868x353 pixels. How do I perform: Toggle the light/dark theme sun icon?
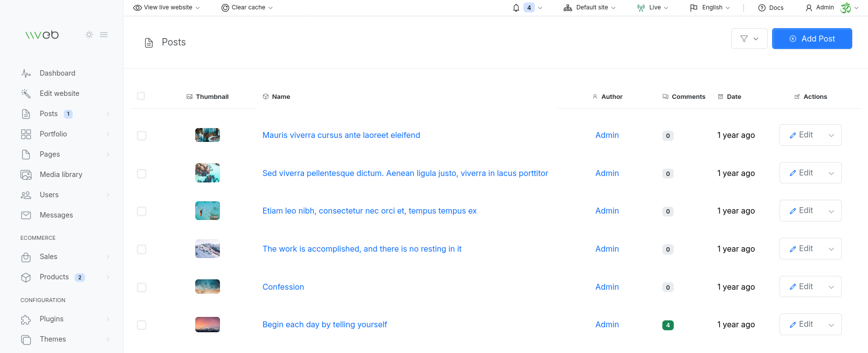[x=89, y=35]
